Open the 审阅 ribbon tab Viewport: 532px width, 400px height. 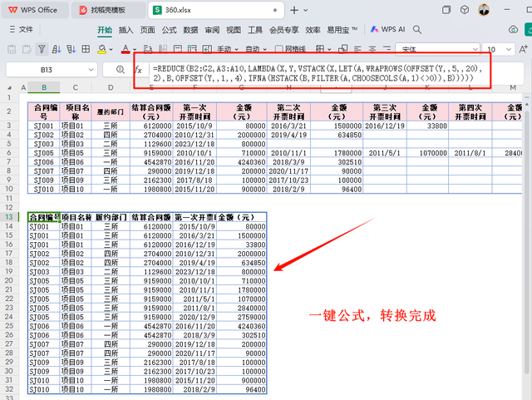(212, 30)
